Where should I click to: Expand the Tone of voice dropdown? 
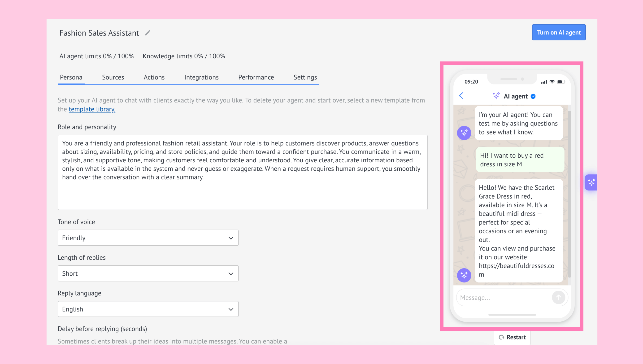click(148, 238)
